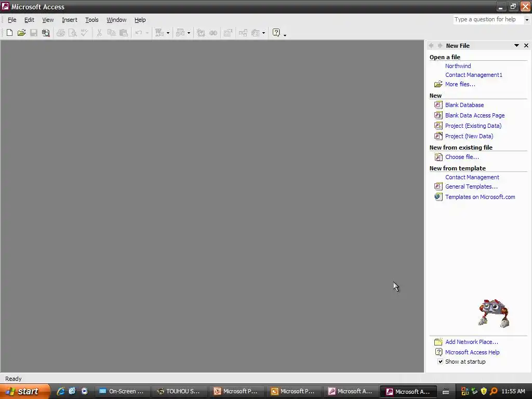
Task: Open the Northwind recent file
Action: 458,66
